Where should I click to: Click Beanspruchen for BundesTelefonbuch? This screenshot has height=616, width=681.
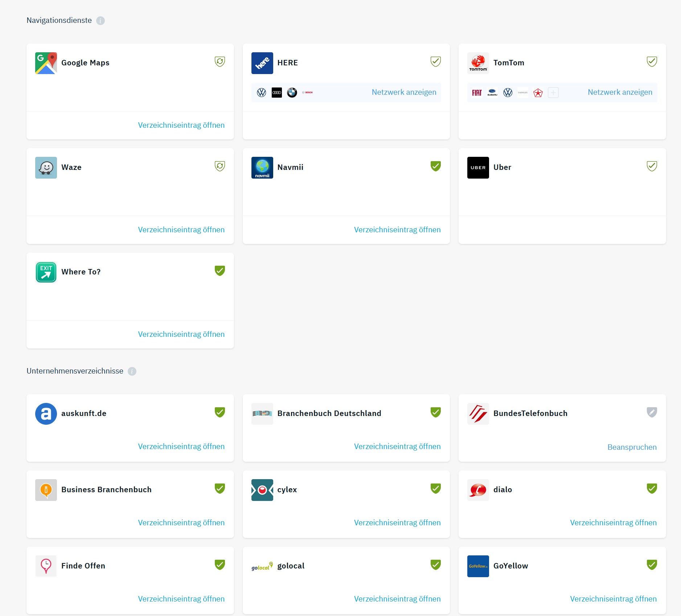click(632, 447)
